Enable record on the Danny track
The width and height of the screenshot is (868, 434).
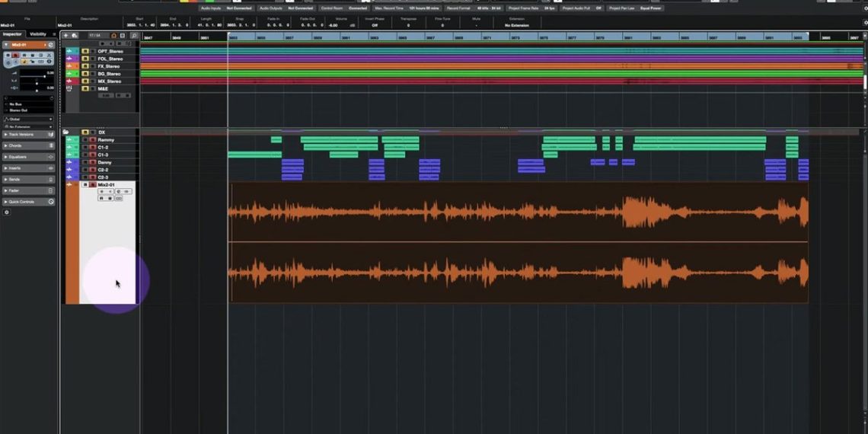point(93,162)
